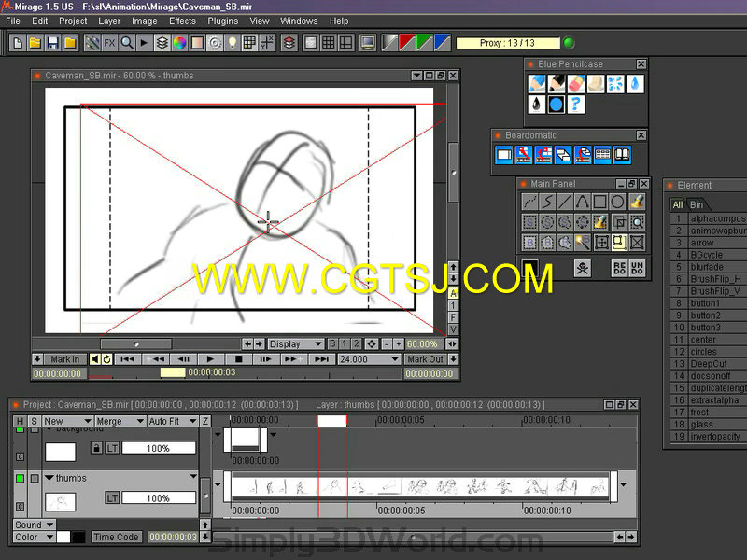Choose the pink eraser in Blue Pencilcase
The width and height of the screenshot is (747, 560).
tap(576, 84)
